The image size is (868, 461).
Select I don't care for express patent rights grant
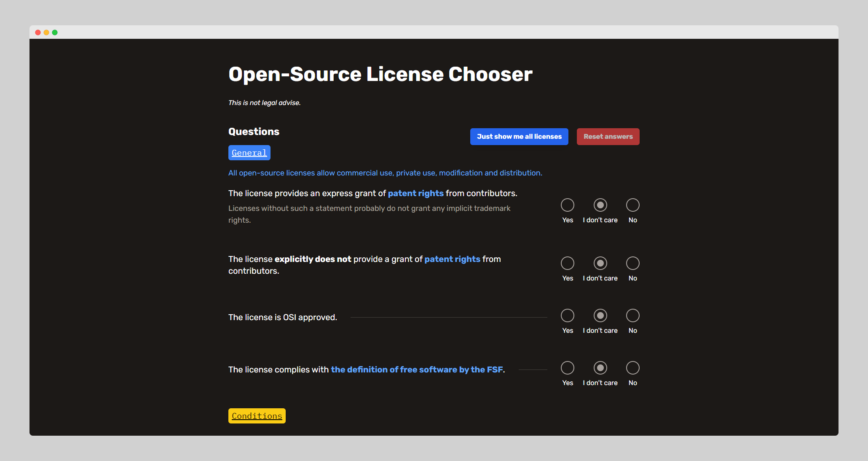pos(600,205)
